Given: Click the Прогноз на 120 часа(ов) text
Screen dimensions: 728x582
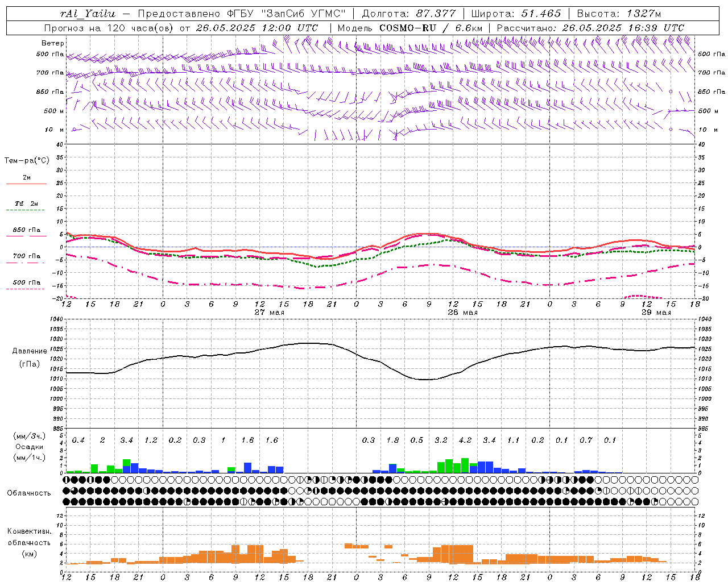Looking at the screenshot, I should point(110,28).
